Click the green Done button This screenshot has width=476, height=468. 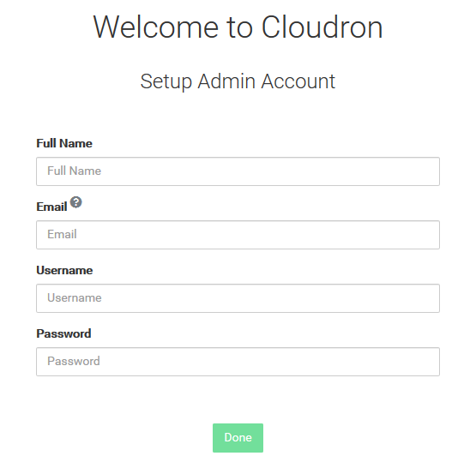238,438
